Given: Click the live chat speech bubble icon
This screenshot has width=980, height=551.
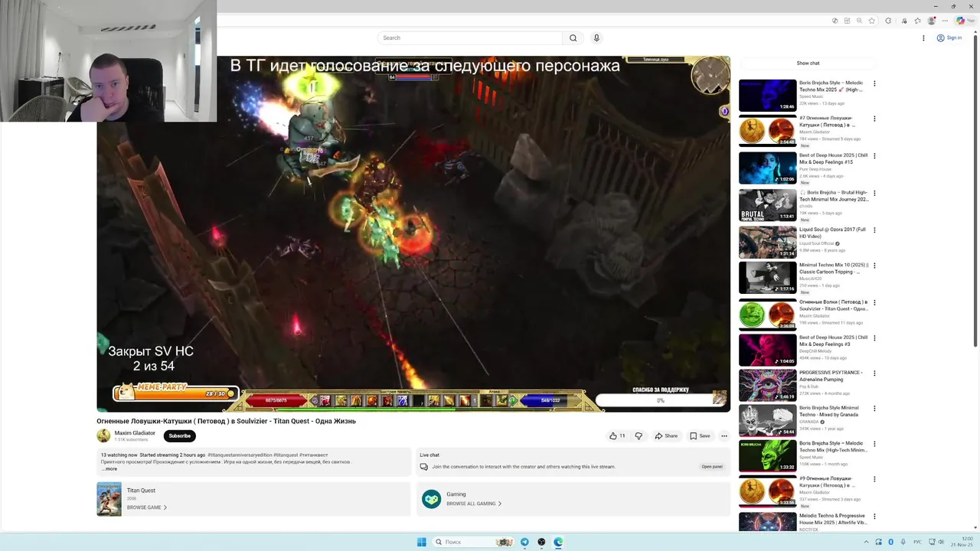Looking at the screenshot, I should click(x=424, y=466).
